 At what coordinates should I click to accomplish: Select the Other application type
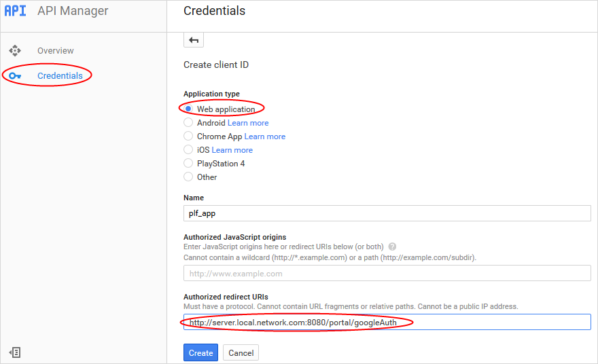pyautogui.click(x=188, y=177)
